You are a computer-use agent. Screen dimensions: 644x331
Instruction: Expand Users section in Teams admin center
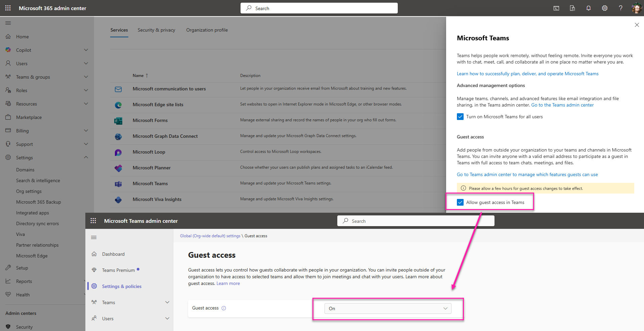tap(167, 318)
